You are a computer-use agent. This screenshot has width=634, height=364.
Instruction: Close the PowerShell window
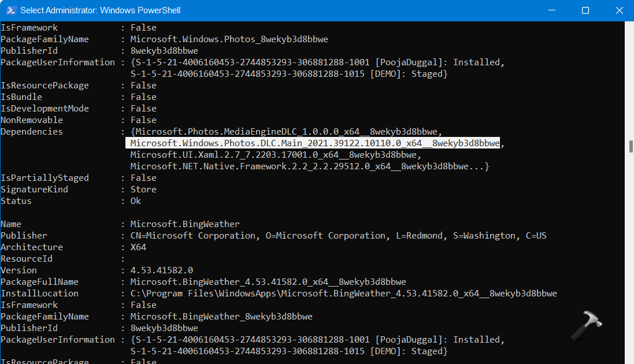point(619,10)
